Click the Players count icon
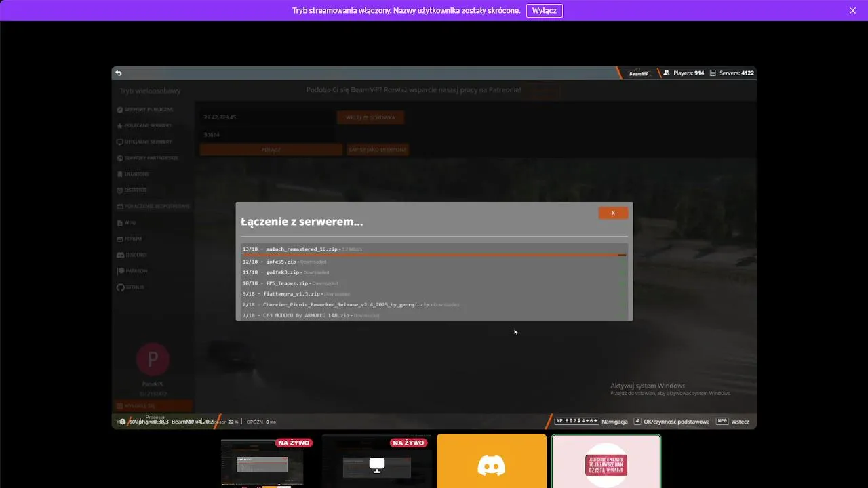This screenshot has height=488, width=868. (x=667, y=73)
